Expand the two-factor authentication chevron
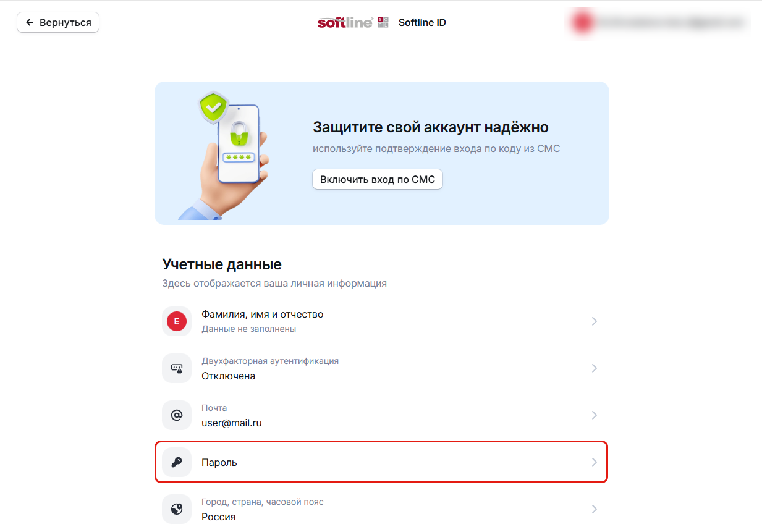This screenshot has width=762, height=532. pyautogui.click(x=594, y=368)
